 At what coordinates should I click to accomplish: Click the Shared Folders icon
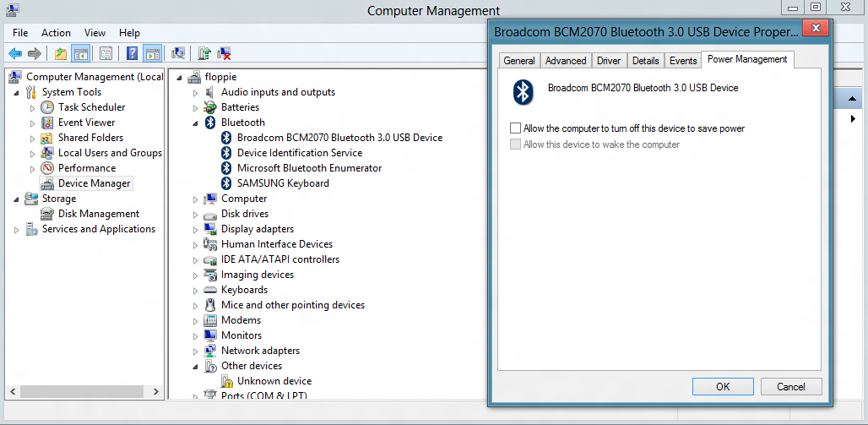point(47,138)
